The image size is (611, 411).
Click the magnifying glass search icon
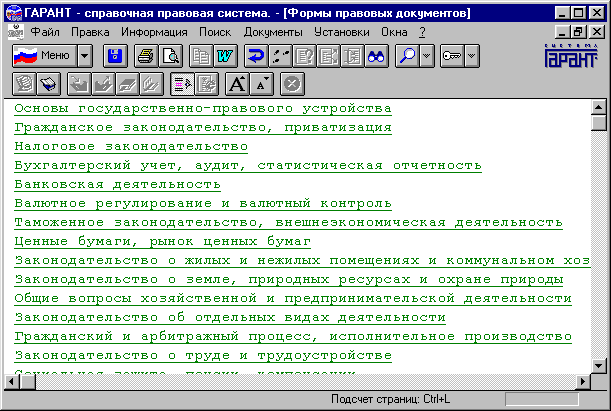click(407, 56)
